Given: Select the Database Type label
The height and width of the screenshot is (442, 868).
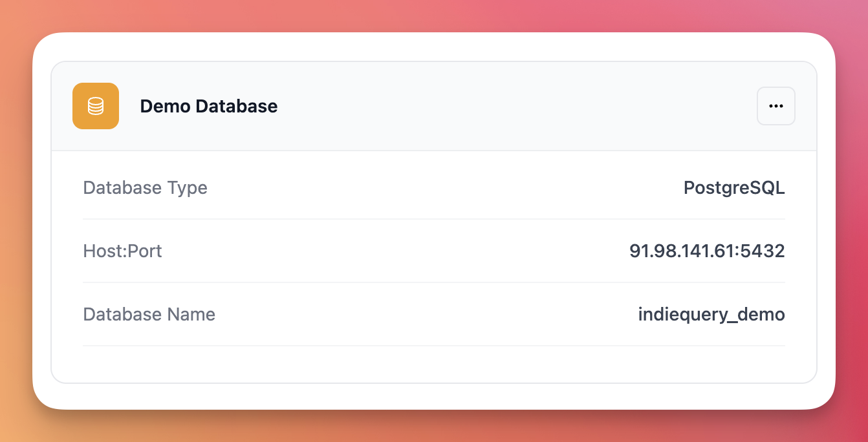Looking at the screenshot, I should point(145,188).
